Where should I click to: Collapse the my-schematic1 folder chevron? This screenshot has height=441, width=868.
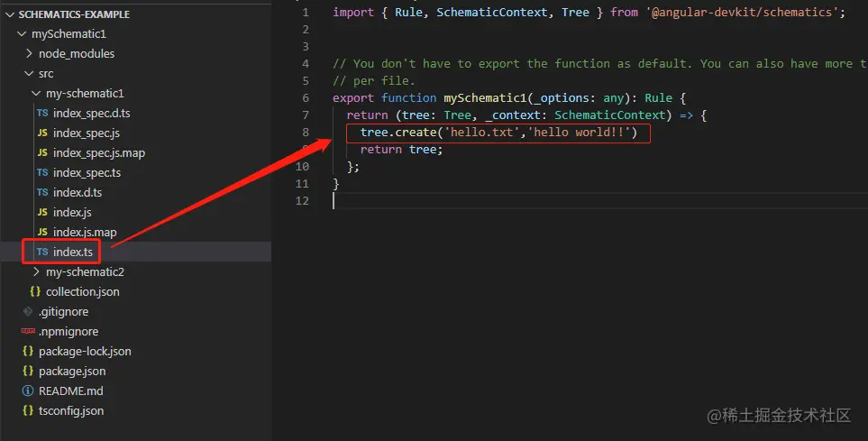36,94
